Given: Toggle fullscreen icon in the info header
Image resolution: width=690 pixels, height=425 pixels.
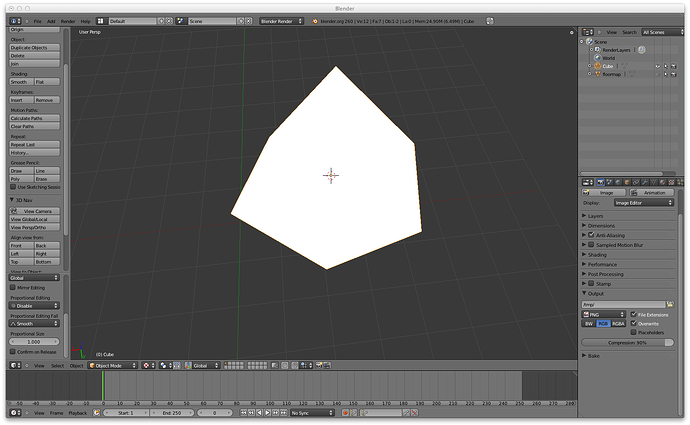Looking at the screenshot, I should [x=490, y=21].
